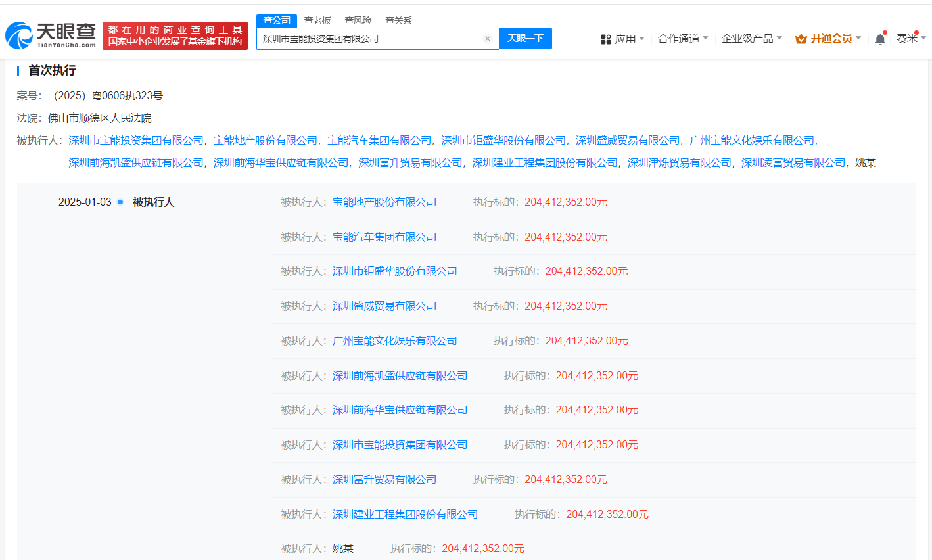Open the 深圳凌富贸易有限公司 link
The height and width of the screenshot is (560, 932).
pyautogui.click(x=793, y=162)
